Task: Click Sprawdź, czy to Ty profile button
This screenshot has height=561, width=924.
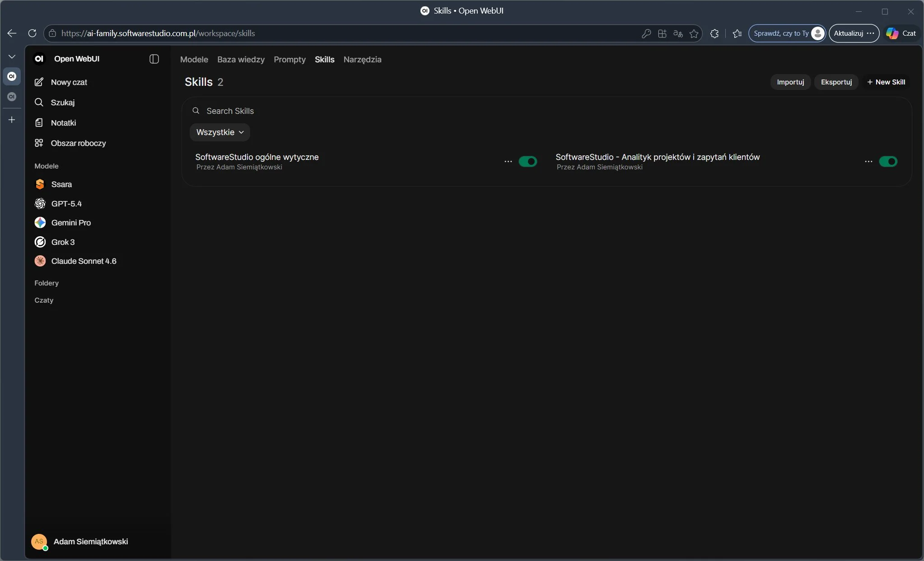Action: (787, 33)
